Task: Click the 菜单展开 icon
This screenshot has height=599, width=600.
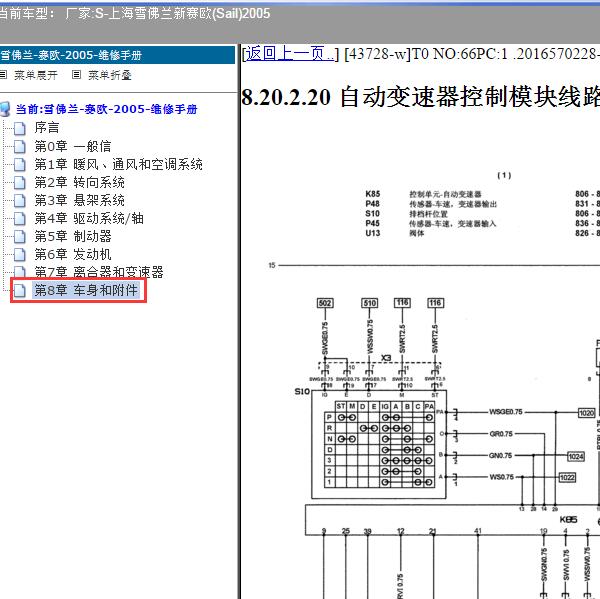Action: 3,75
